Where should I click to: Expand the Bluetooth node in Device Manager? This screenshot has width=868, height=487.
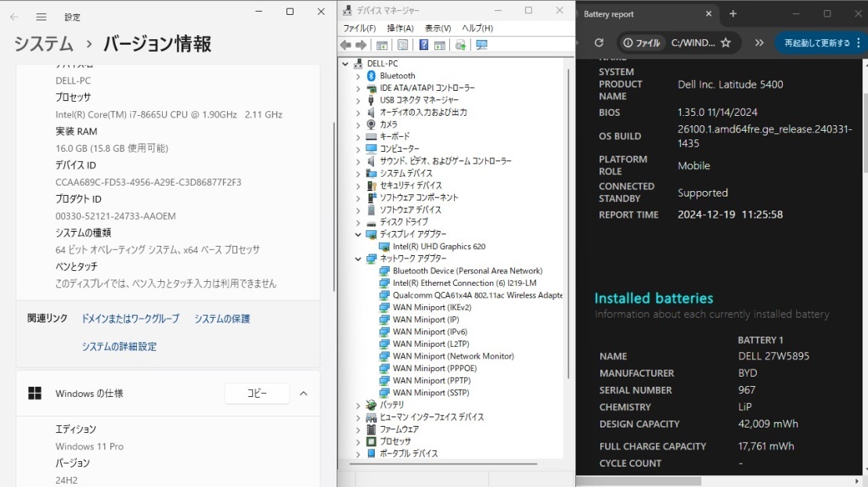point(358,76)
